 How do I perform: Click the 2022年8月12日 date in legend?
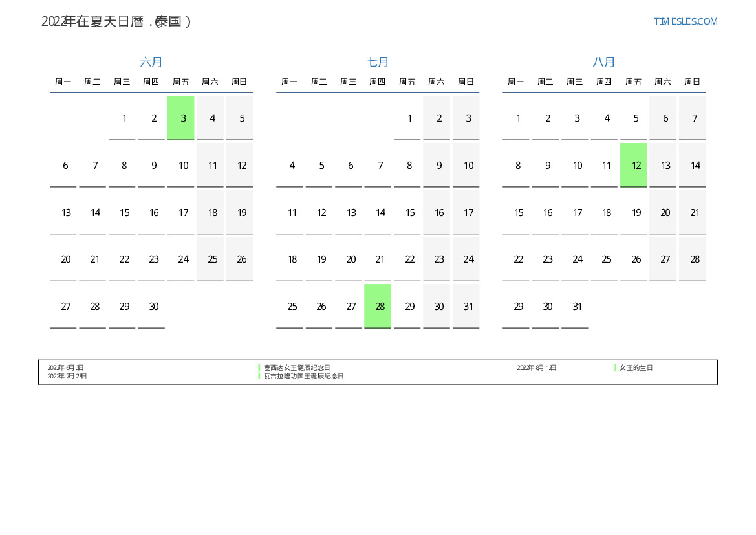pyautogui.click(x=536, y=367)
